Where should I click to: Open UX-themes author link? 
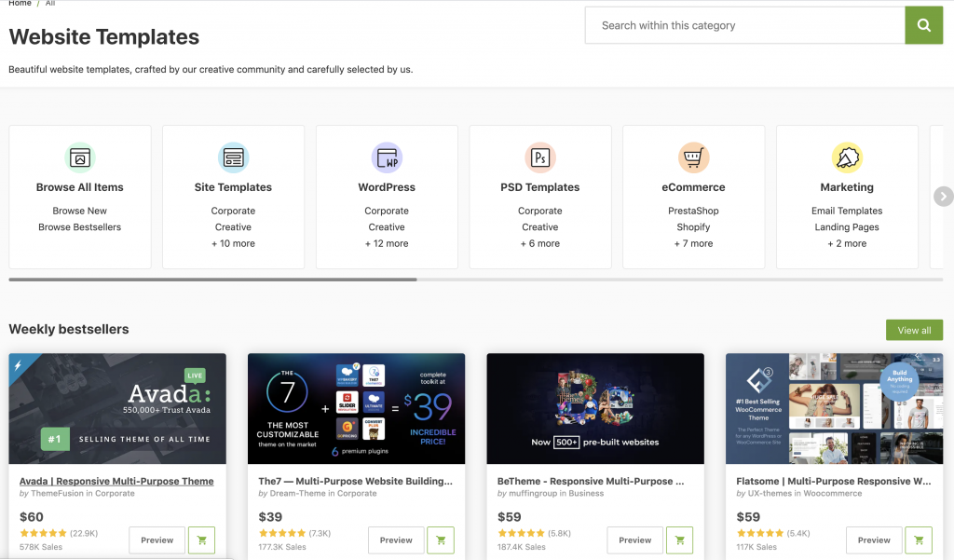coord(770,493)
